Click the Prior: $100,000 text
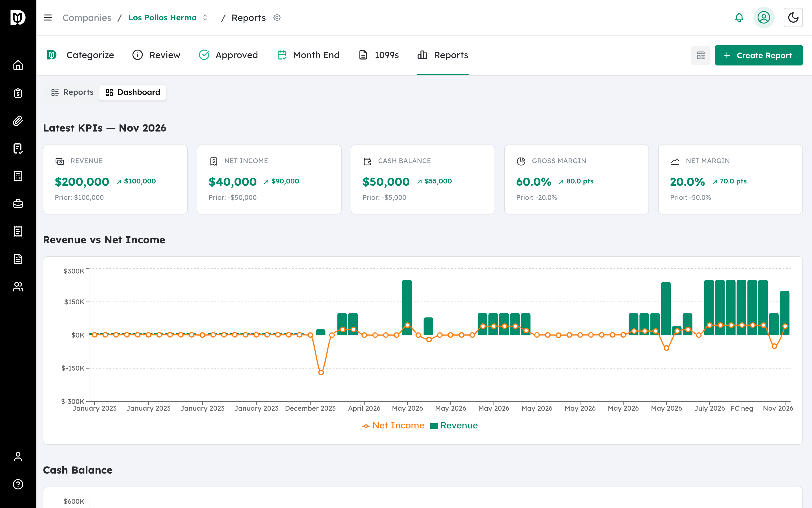 tap(79, 198)
